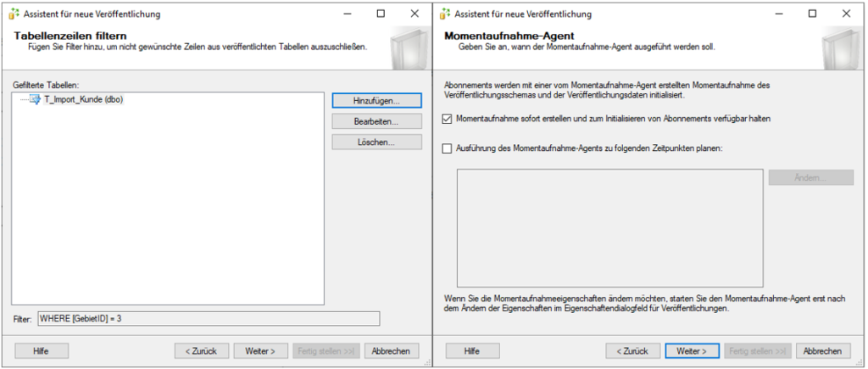
Task: Maximize the Tabellenzeilen filtern wizard window
Action: pos(381,14)
